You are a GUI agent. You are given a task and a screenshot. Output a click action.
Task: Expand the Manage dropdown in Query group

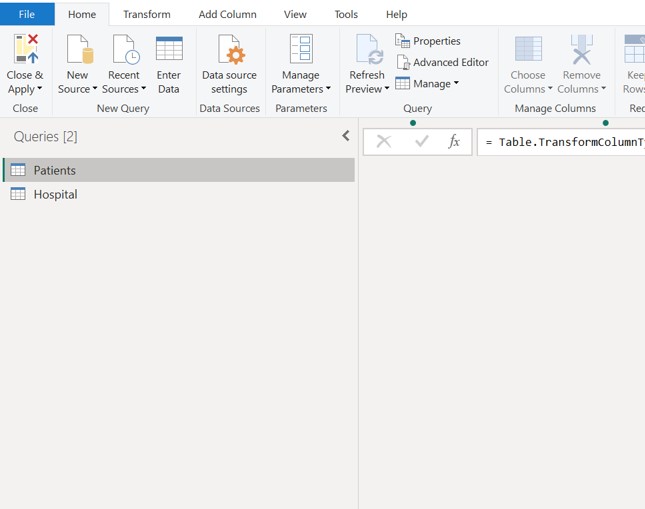pos(428,84)
